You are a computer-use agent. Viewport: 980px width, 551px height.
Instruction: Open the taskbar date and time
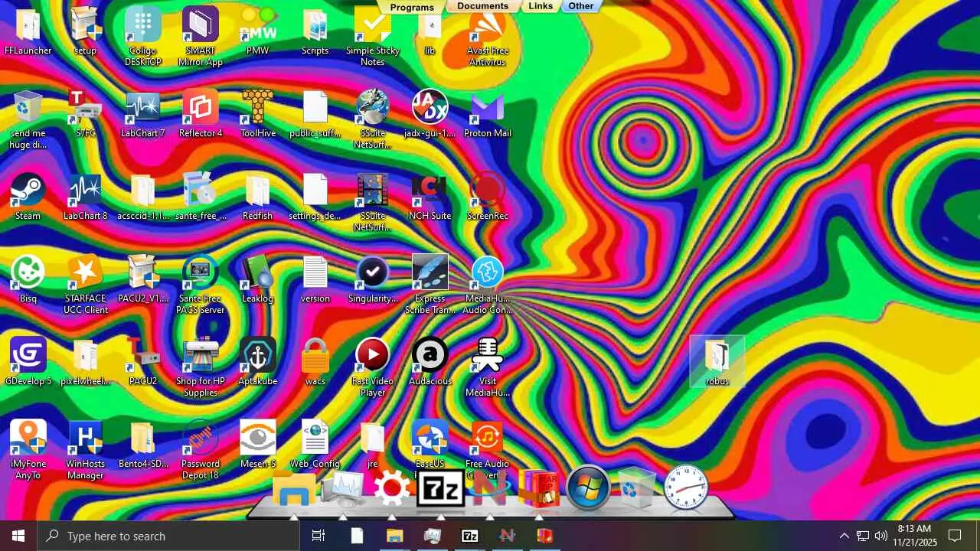pos(915,536)
